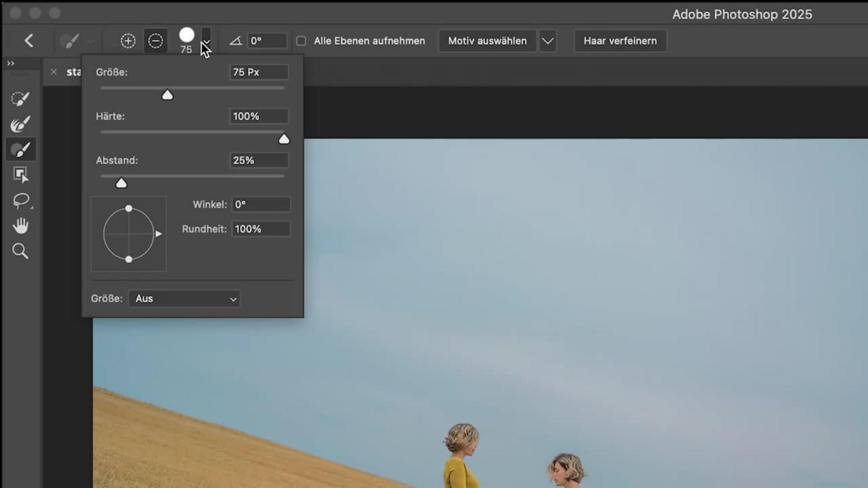
Task: Click the Haar verfeinern button
Action: (x=620, y=41)
